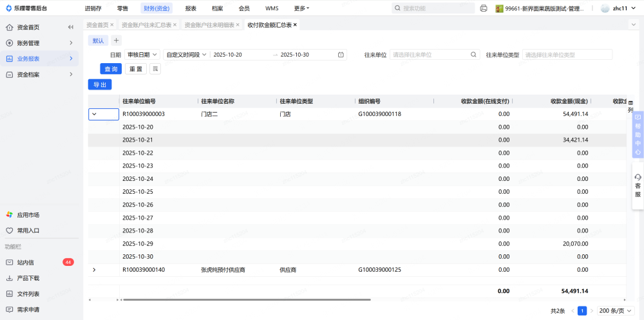
Task: Close the 资金账户往来汇总表 tab
Action: [175, 25]
